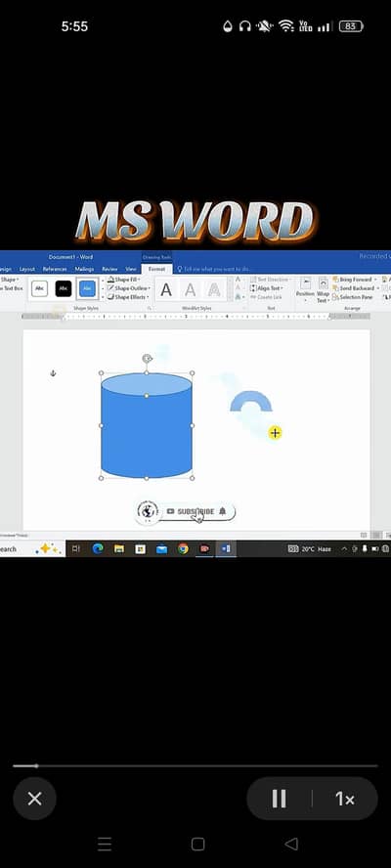
Task: Close the video player with X button
Action: [34, 799]
